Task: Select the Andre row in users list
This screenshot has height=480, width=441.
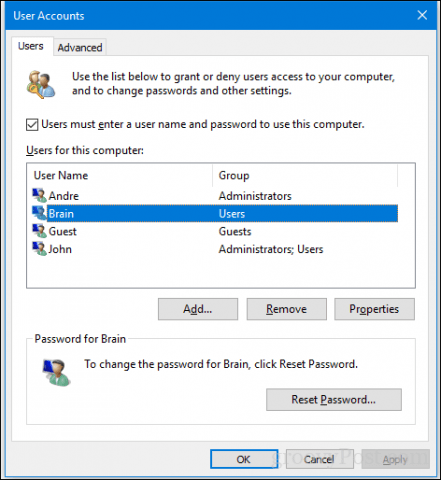Action: (215, 196)
